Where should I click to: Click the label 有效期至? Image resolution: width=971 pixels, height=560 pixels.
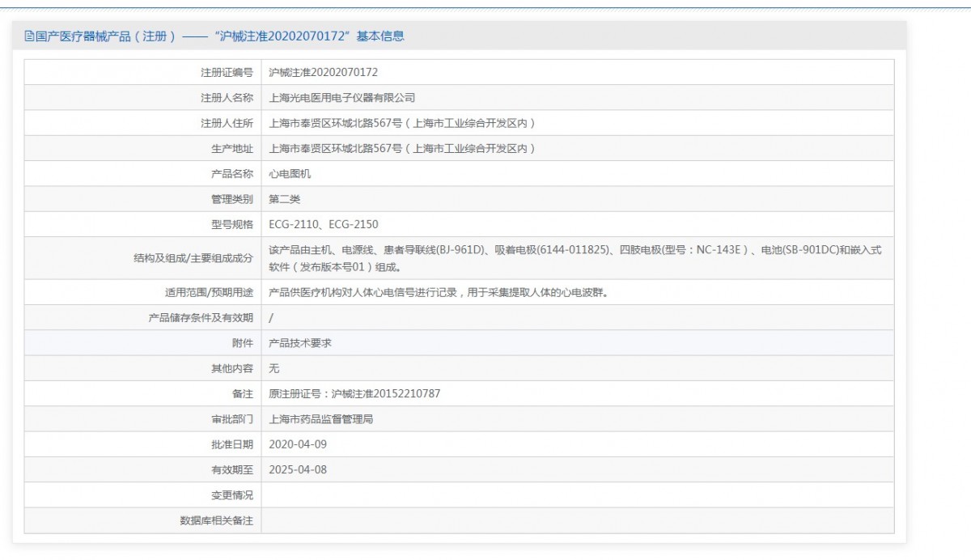pyautogui.click(x=232, y=469)
